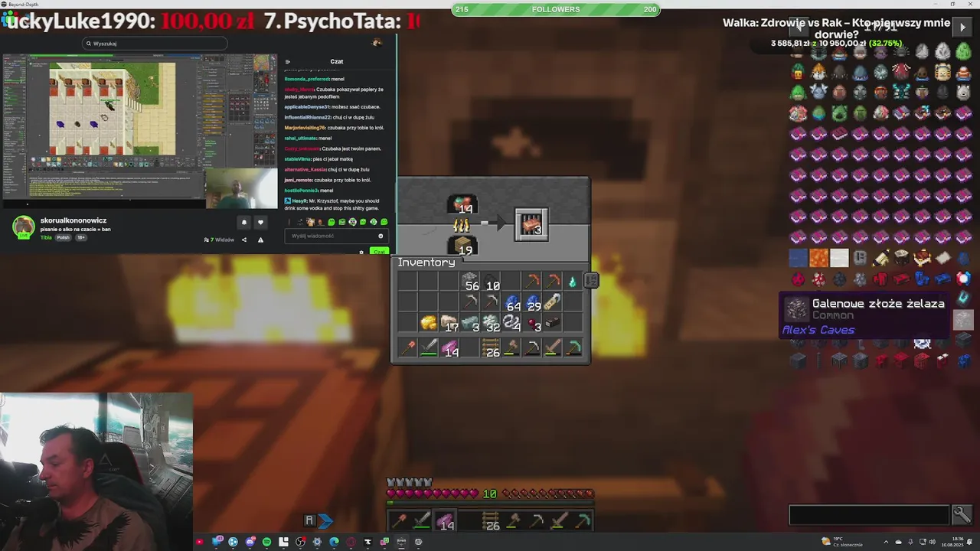This screenshot has width=980, height=551.
Task: Select the Czat header tab
Action: [x=337, y=61]
